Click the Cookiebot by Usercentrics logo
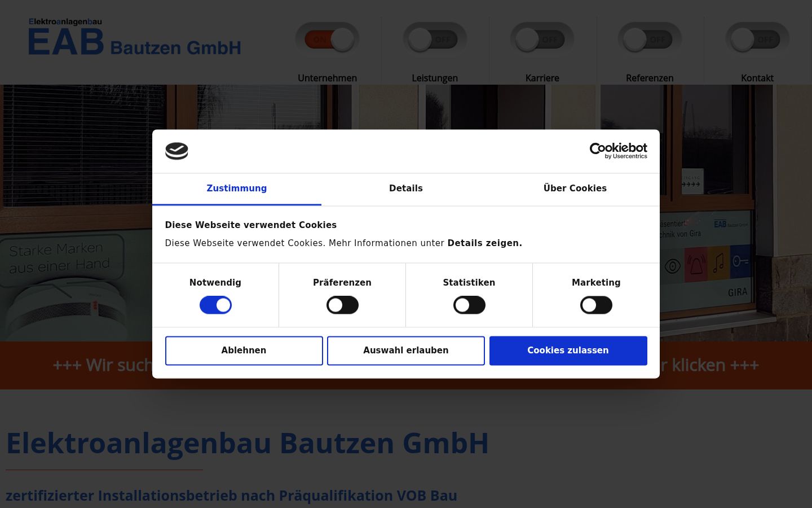812x508 pixels. [618, 151]
